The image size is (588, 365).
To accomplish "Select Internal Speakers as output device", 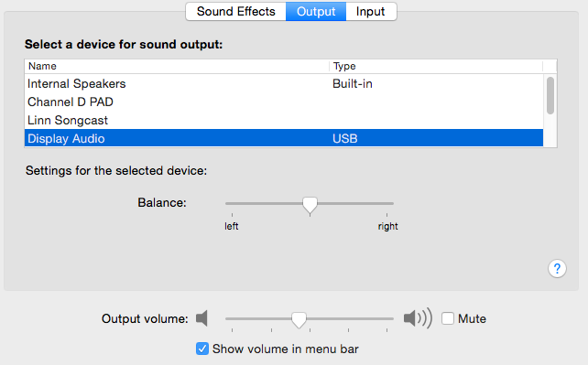I will (x=284, y=83).
